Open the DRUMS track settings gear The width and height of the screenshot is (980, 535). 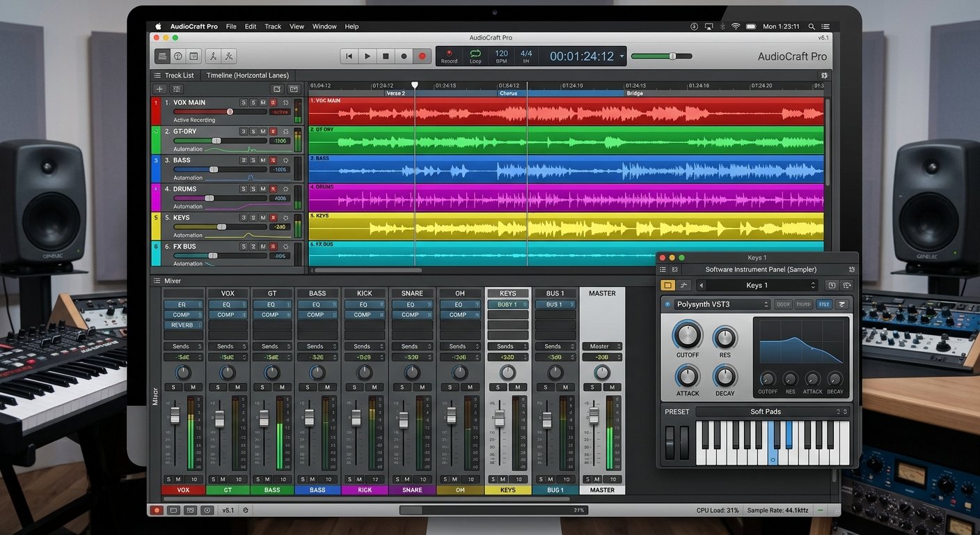(285, 189)
